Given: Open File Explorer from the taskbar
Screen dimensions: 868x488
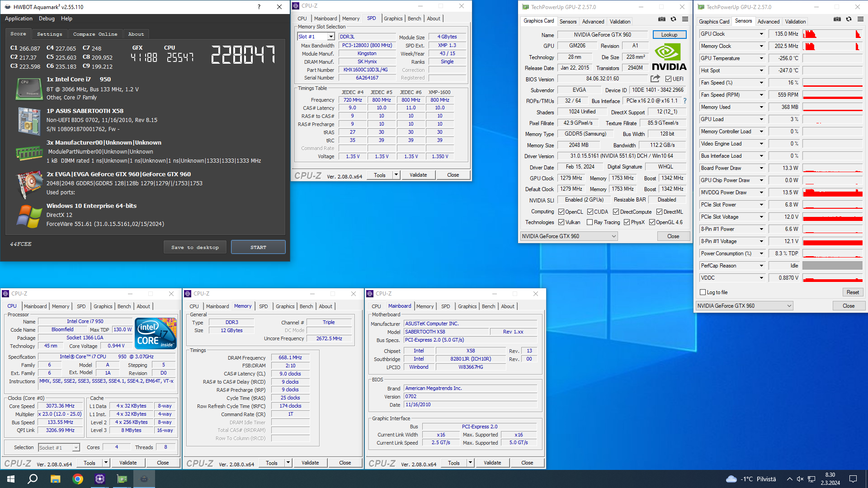Looking at the screenshot, I should click(x=55, y=479).
